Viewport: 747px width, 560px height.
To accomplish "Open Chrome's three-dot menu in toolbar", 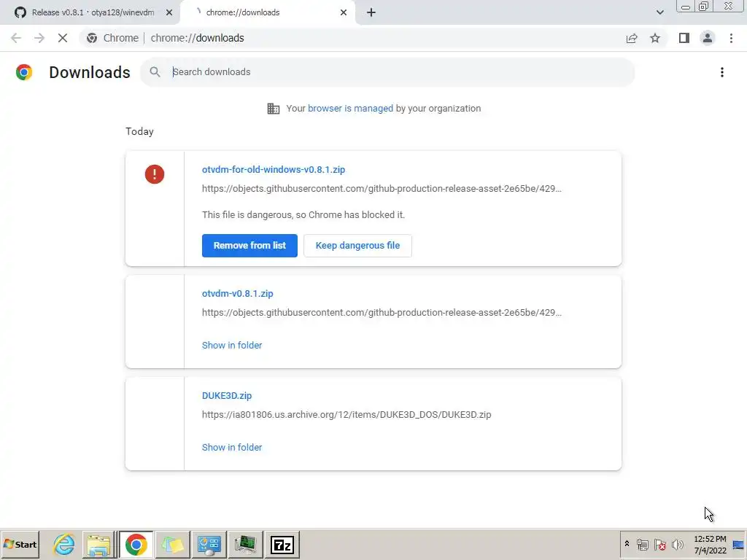I will pos(731,38).
